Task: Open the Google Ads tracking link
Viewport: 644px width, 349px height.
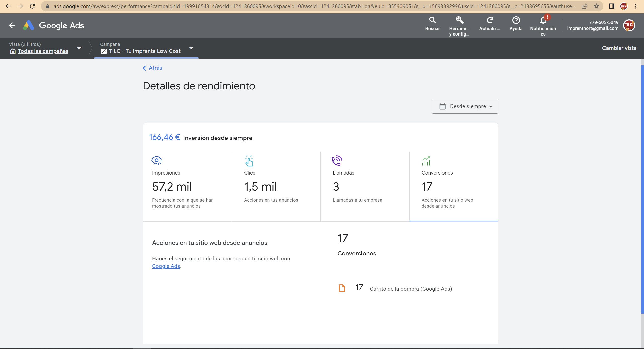Action: pos(166,266)
